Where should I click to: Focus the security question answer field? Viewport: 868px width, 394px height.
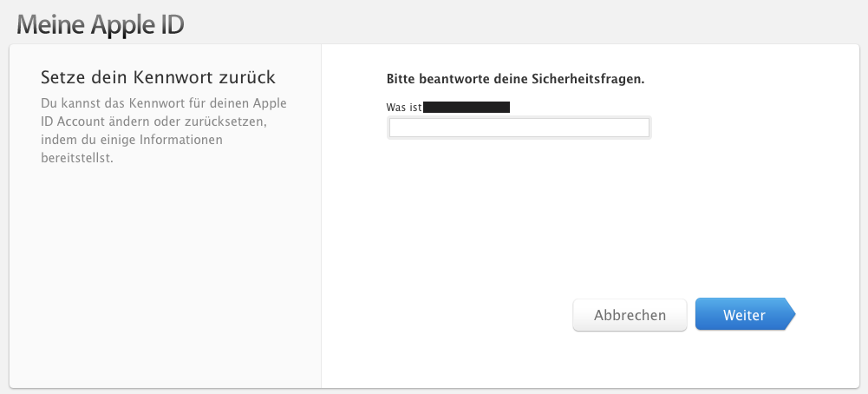(519, 128)
